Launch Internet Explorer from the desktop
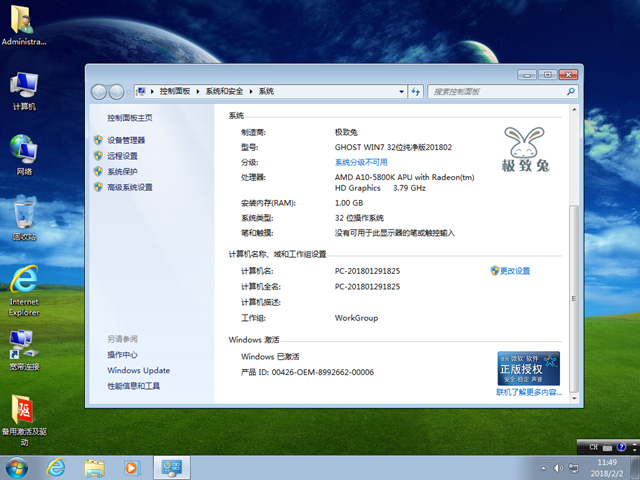This screenshot has height=480, width=640. 24,291
